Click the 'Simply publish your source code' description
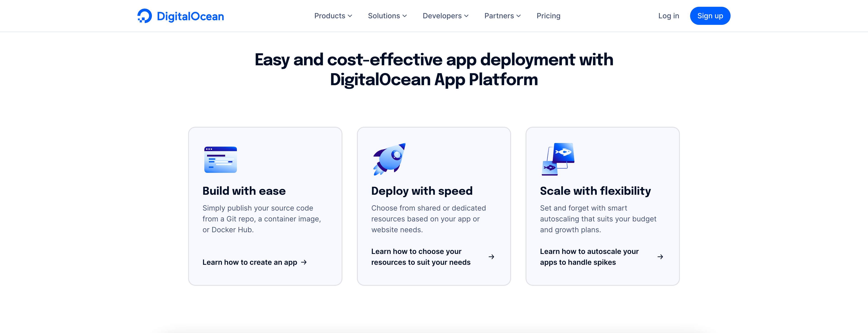Viewport: 868px width, 333px height. point(262,219)
